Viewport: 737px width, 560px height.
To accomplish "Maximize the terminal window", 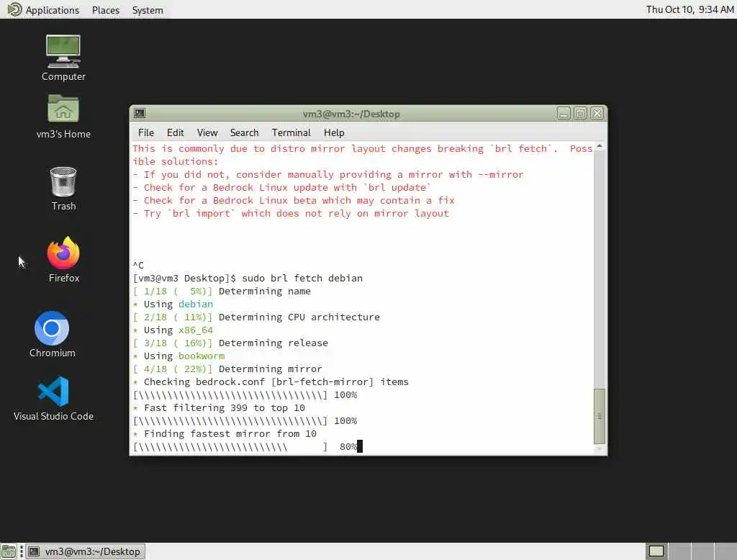I will click(581, 113).
